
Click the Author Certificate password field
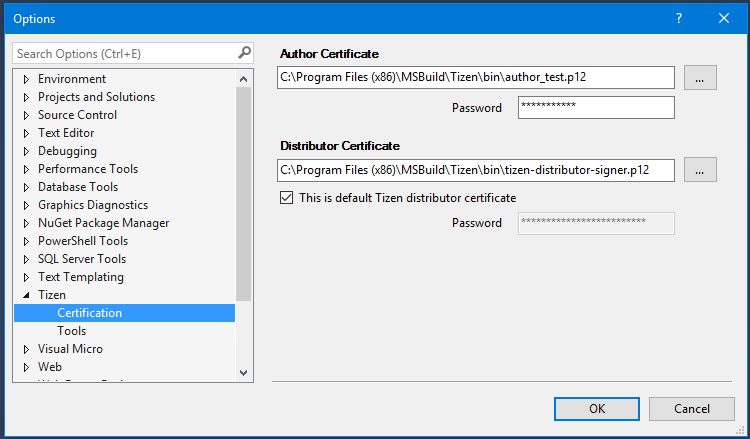point(595,108)
